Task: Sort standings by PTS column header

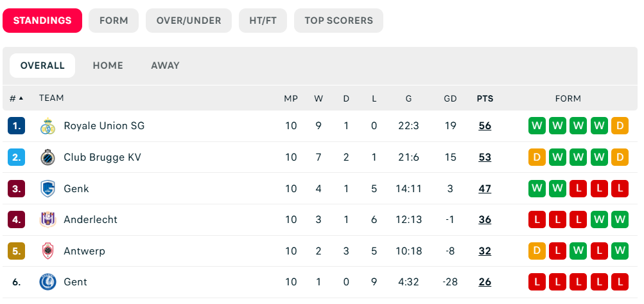Action: (485, 98)
